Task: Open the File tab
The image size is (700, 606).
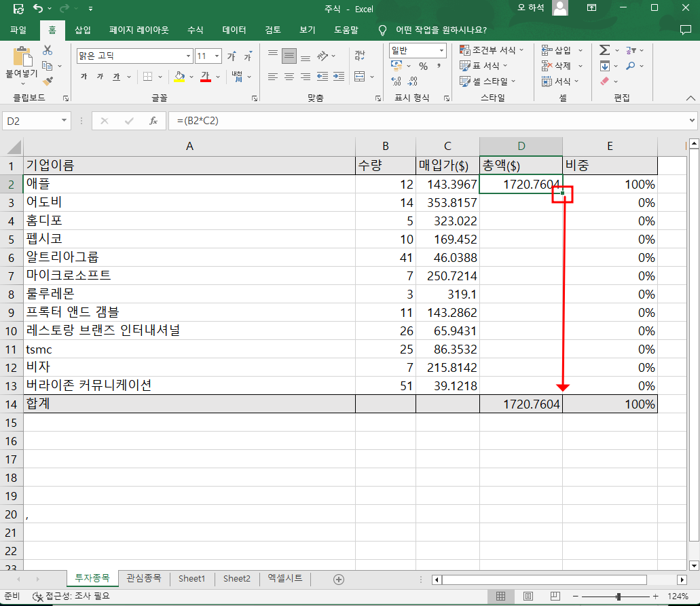Action: tap(18, 30)
